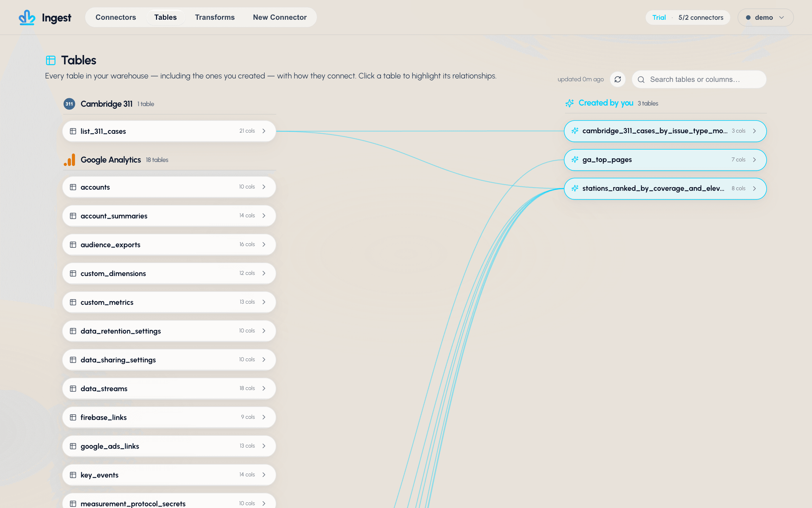
Task: Click the '16 cols' label on audience_exports
Action: coord(247,244)
